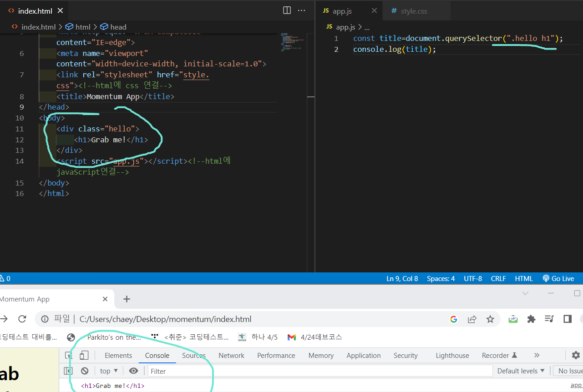This screenshot has height=392, width=583.
Task: Select the Console DevTools tab
Action: 157,356
